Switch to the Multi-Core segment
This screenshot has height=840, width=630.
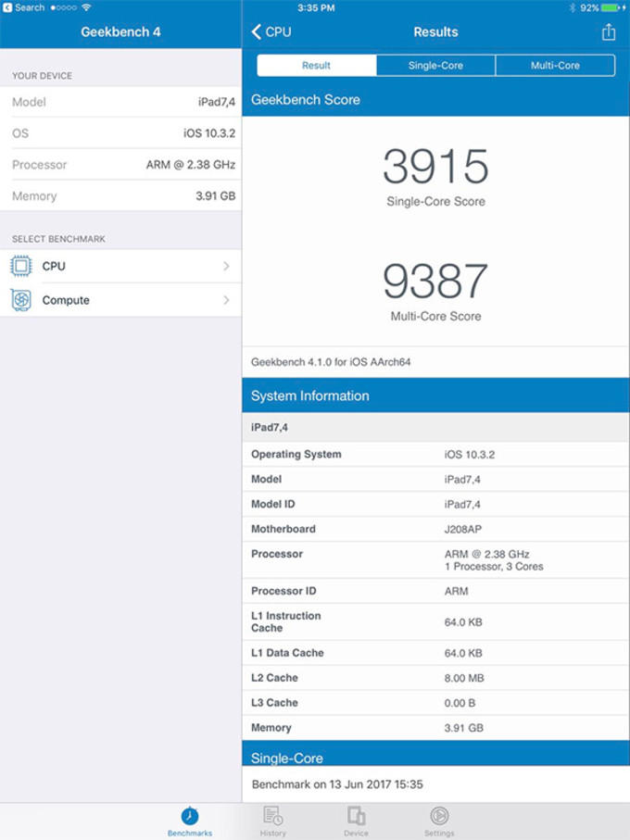tap(555, 66)
